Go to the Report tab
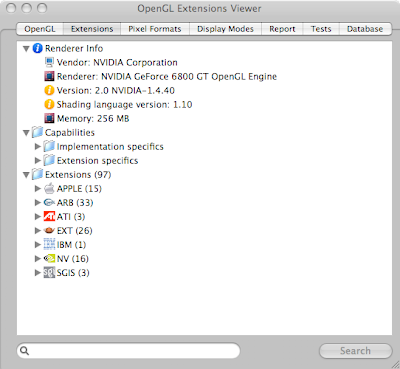Screen dimensions: 400x369 tap(282, 29)
